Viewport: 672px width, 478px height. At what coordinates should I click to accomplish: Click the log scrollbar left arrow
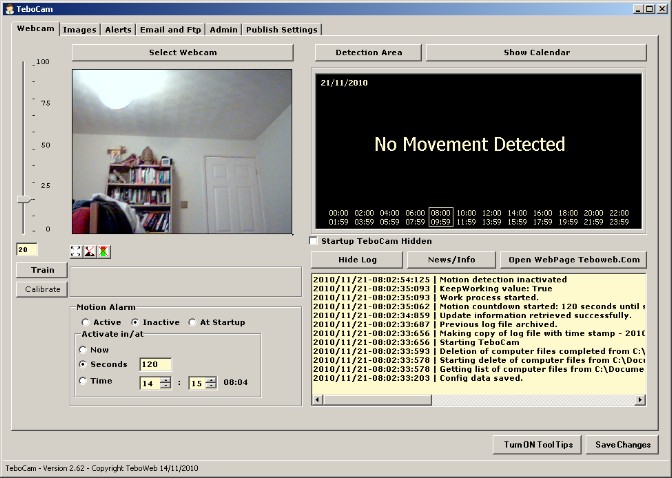(x=318, y=400)
